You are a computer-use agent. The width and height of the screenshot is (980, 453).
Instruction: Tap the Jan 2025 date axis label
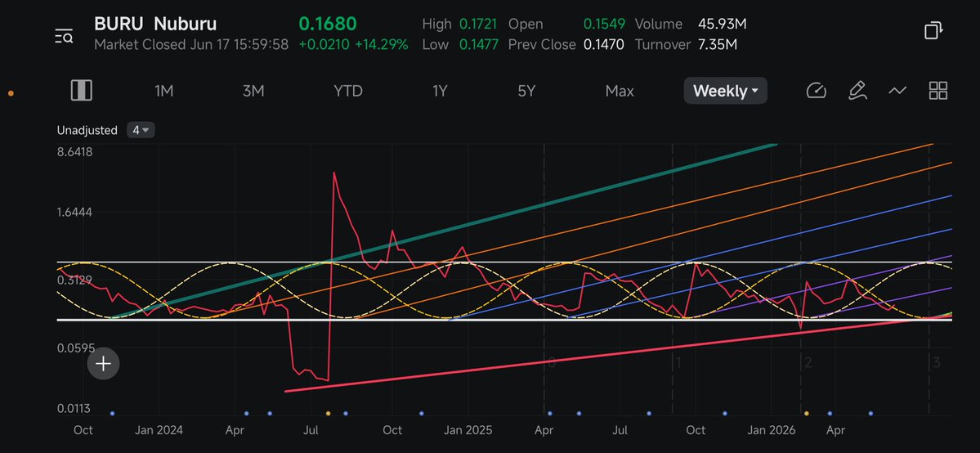coord(468,430)
